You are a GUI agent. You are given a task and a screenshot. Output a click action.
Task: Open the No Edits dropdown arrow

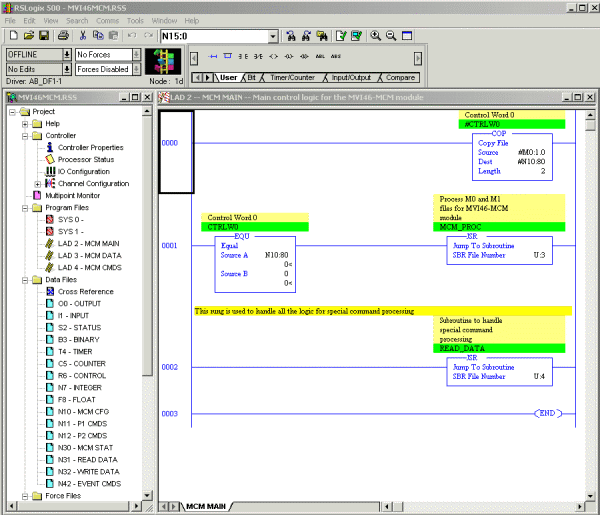pyautogui.click(x=67, y=69)
